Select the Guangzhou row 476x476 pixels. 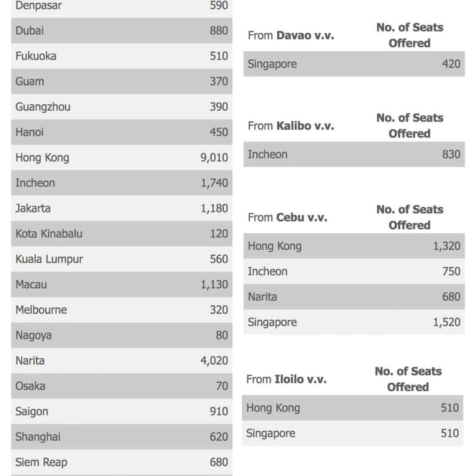point(121,107)
